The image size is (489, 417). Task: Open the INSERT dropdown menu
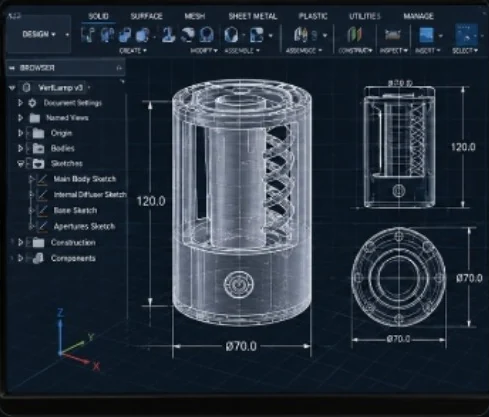click(428, 51)
